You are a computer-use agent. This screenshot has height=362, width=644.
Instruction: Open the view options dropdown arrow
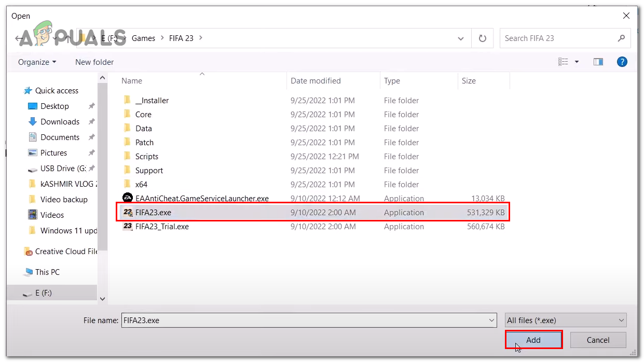point(577,62)
